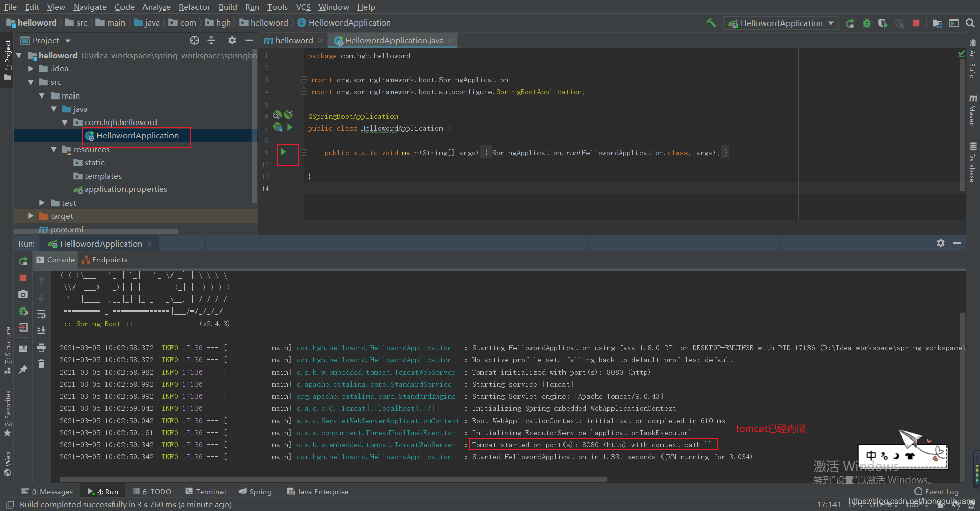Collapse the src folder arrow
This screenshot has width=980, height=511.
click(x=31, y=82)
